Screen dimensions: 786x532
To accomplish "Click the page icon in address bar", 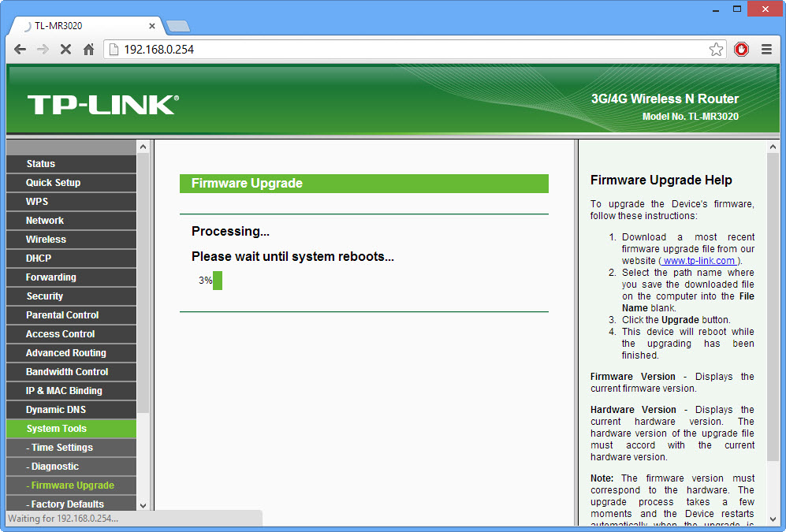I will (114, 49).
